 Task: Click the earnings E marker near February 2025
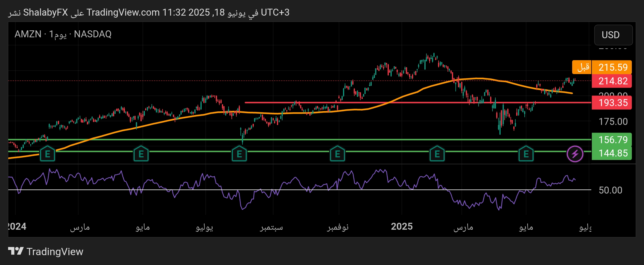point(437,154)
